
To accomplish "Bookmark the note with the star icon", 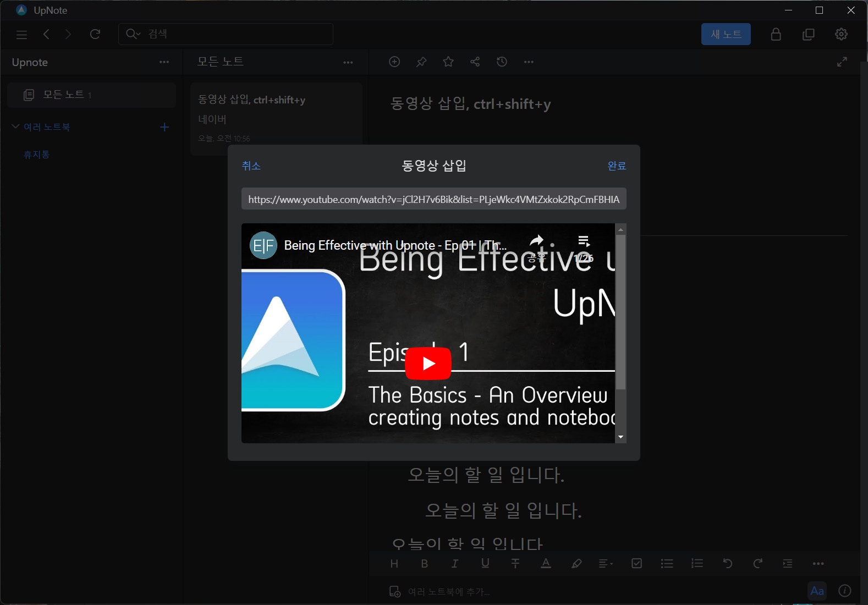I will pyautogui.click(x=448, y=62).
